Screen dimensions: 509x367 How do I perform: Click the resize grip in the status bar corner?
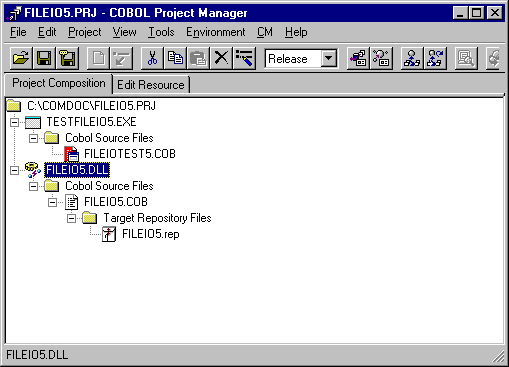tap(499, 357)
